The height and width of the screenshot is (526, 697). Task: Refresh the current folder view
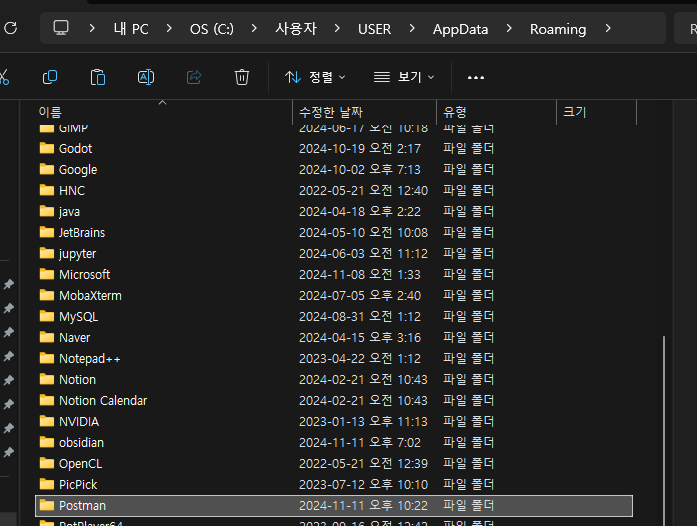pyautogui.click(x=11, y=28)
